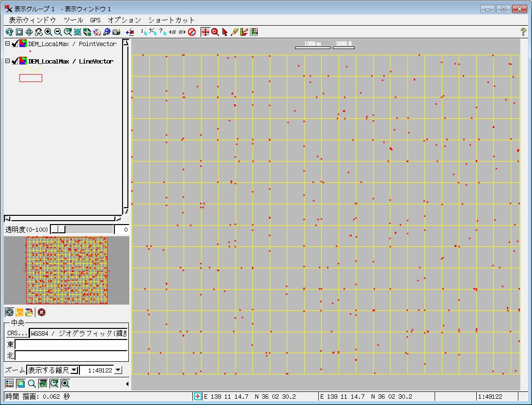Open the 1:49122 scale dropdown
Image resolution: width=532 pixels, height=405 pixels.
118,370
